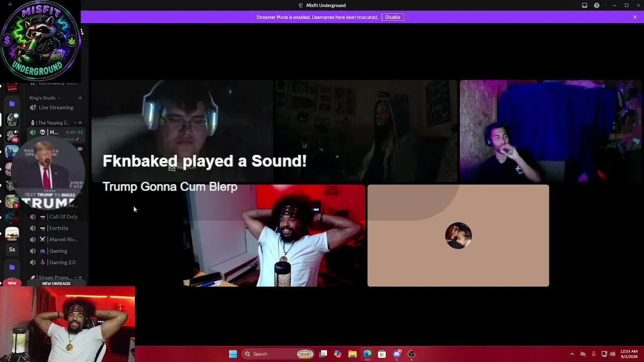Open the Discord help icon
Viewport: 644px width, 362px height.
(597, 6)
